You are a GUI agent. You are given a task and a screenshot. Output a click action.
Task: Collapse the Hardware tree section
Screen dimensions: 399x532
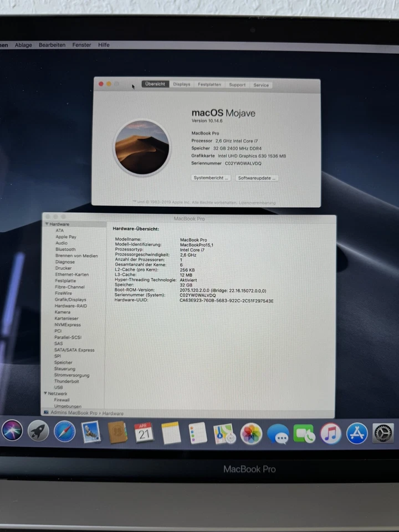point(47,224)
